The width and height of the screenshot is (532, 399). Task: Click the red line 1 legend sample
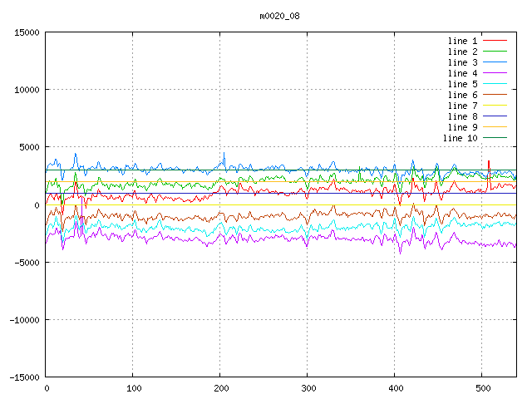click(x=495, y=41)
